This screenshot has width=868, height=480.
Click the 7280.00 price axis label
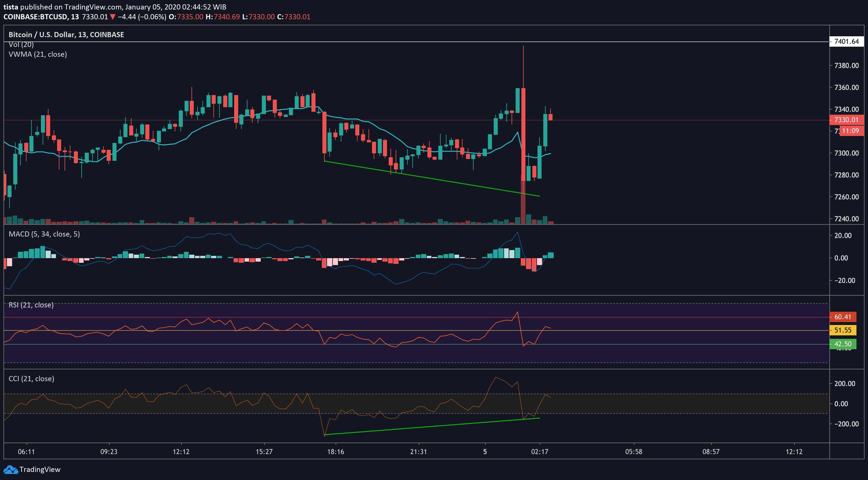[x=846, y=175]
